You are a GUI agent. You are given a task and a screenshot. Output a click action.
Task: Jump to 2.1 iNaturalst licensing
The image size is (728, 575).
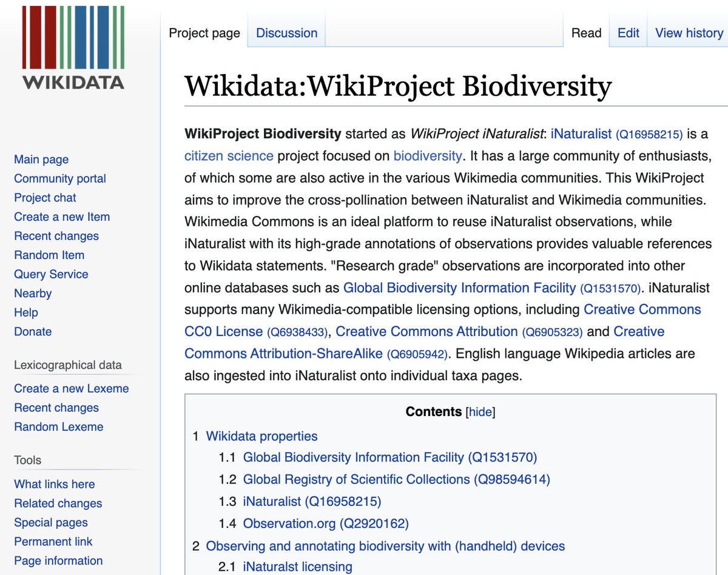click(297, 567)
